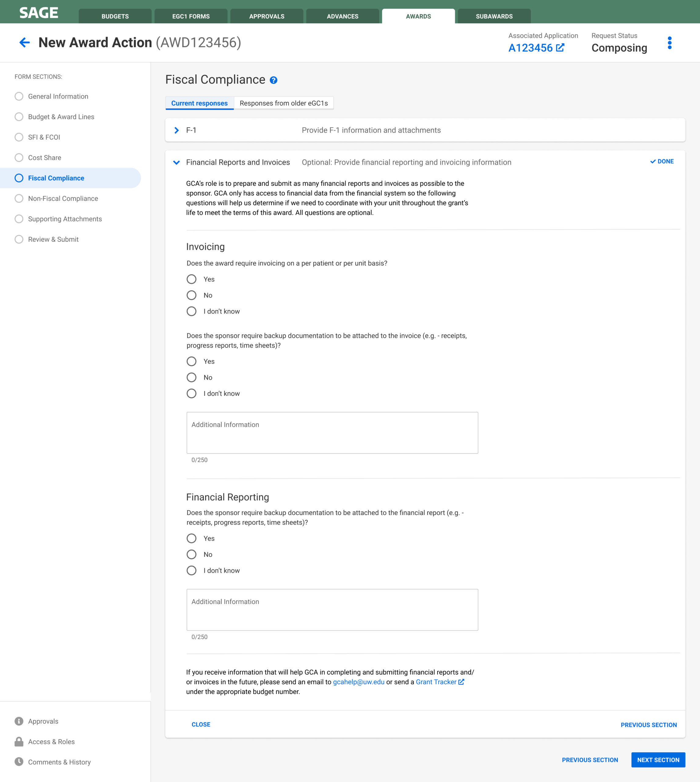Select No for invoice backup documentation

click(x=191, y=377)
